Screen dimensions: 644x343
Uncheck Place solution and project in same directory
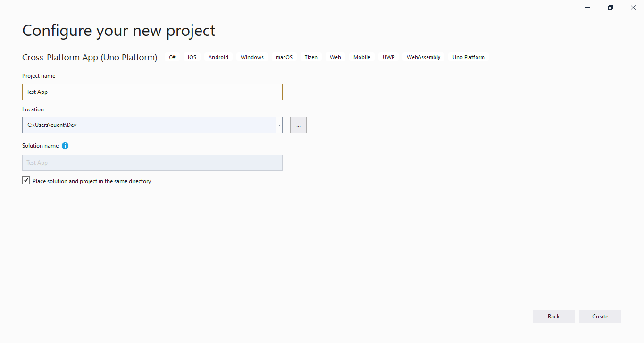[26, 181]
